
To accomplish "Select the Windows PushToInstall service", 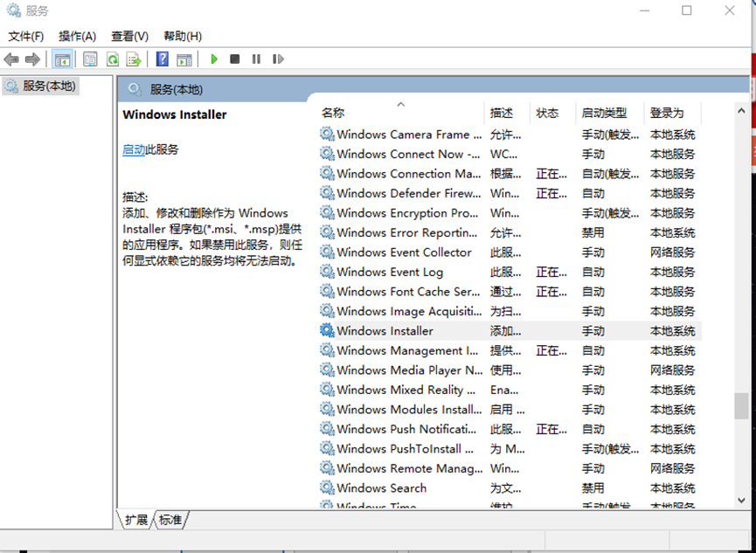I will click(x=510, y=448).
